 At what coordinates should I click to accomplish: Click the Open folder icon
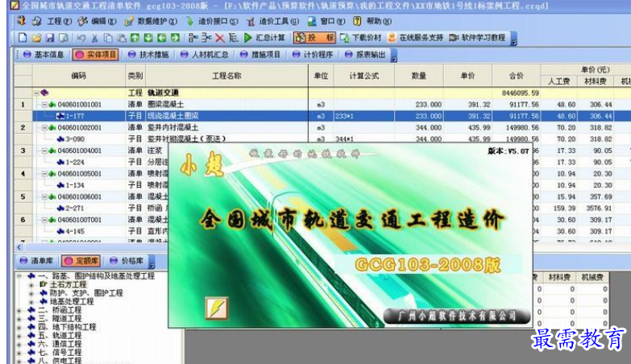pyautogui.click(x=36, y=38)
